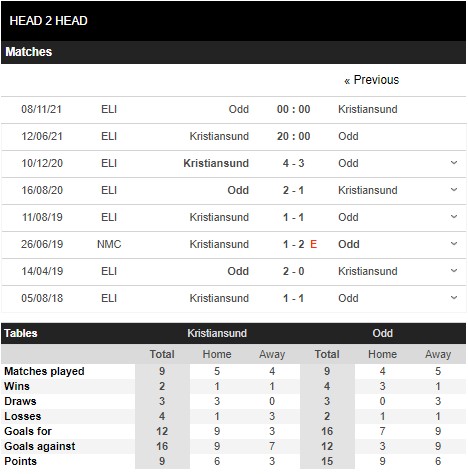
Task: Expand the 05/08/18 match row chevron
Action: point(454,298)
